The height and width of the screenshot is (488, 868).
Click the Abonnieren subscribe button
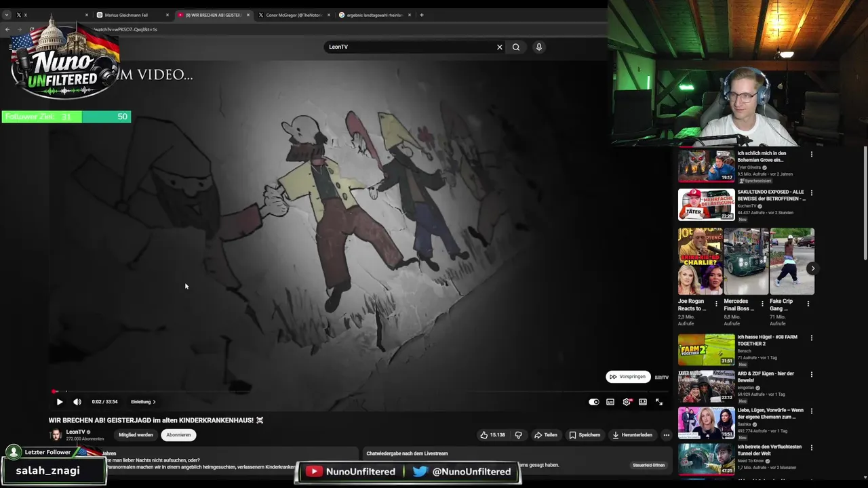178,435
